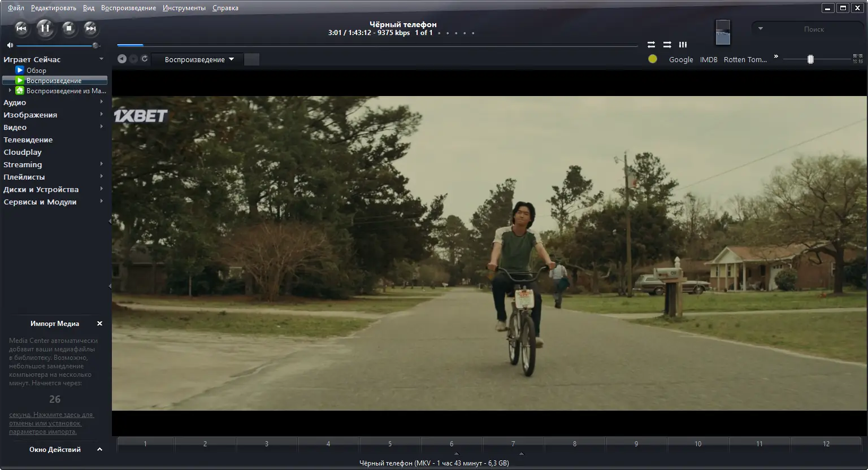Viewport: 868px width, 470px height.
Task: Collapse the left tree panel with the upper arrow
Action: pyautogui.click(x=110, y=221)
